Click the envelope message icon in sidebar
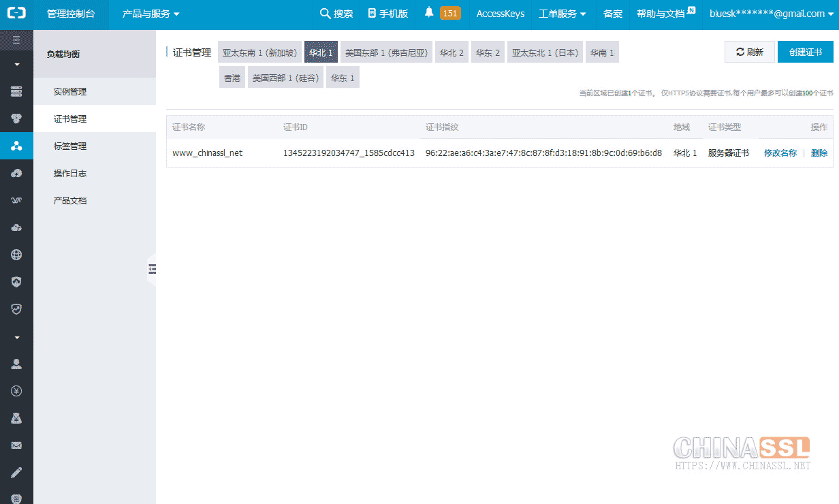839x504 pixels. coord(16,445)
